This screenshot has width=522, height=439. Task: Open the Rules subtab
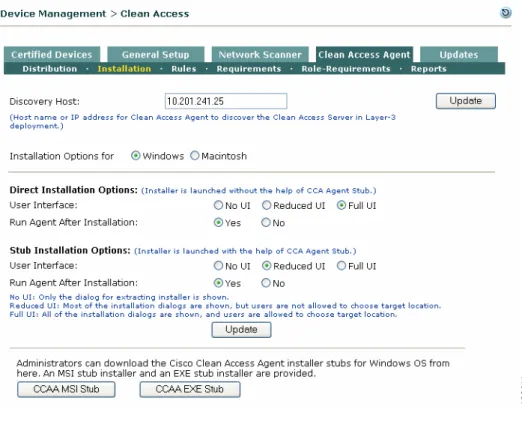coord(184,69)
